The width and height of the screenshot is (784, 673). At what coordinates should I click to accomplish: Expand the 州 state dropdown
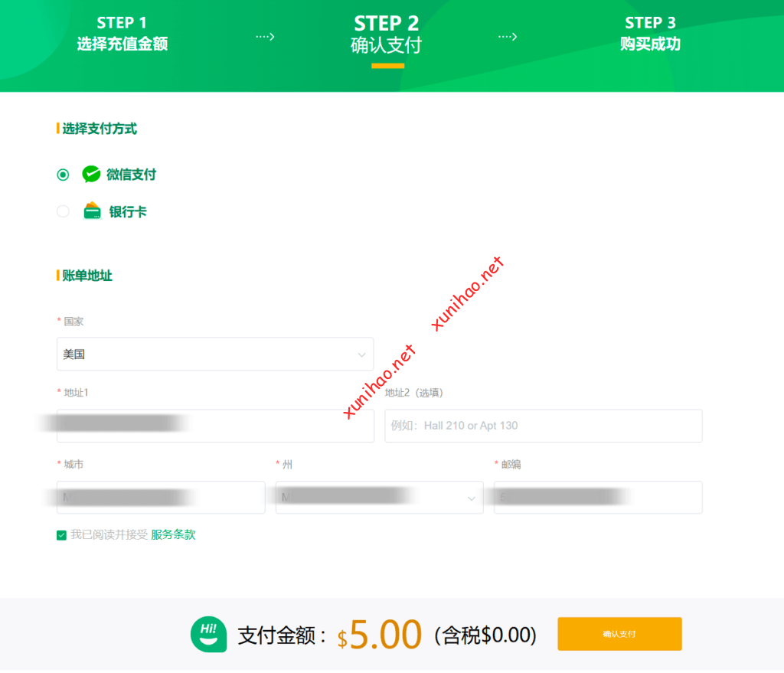(379, 497)
